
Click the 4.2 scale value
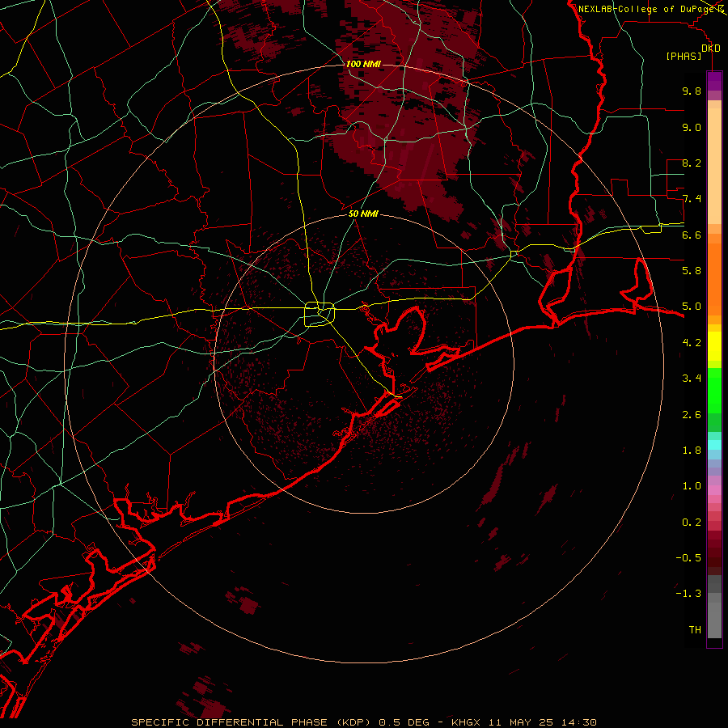(x=692, y=343)
